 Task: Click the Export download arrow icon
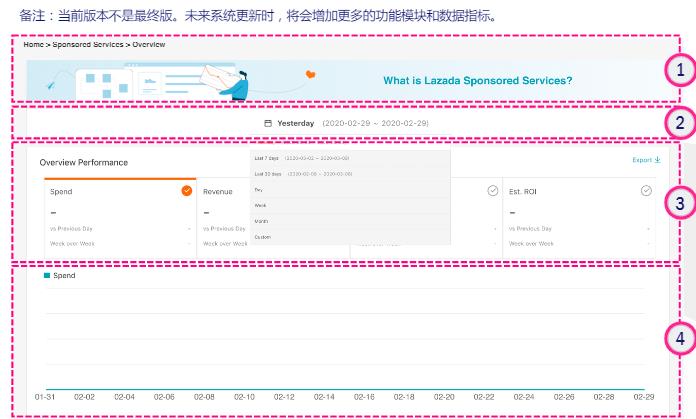pyautogui.click(x=657, y=160)
